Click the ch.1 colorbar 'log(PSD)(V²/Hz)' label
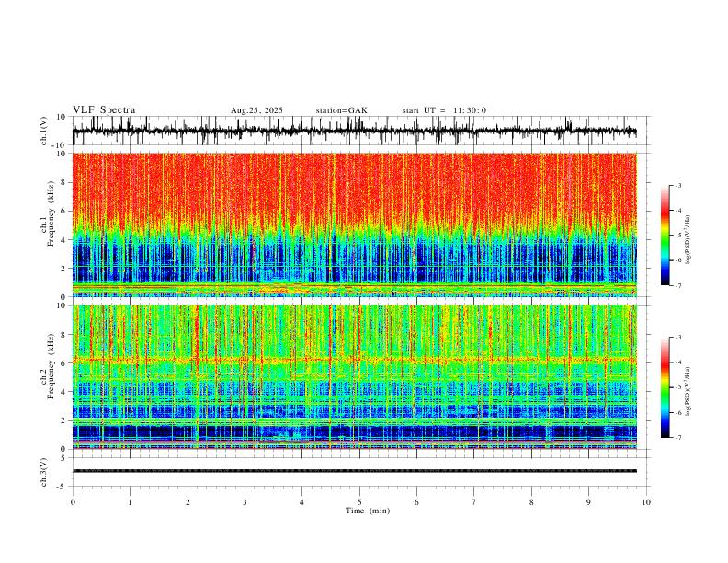 [688, 240]
